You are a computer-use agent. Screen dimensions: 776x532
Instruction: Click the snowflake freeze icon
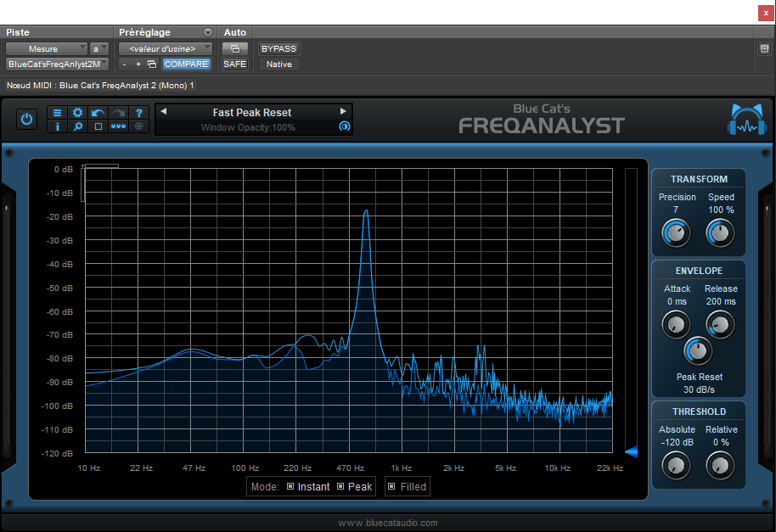tap(139, 126)
